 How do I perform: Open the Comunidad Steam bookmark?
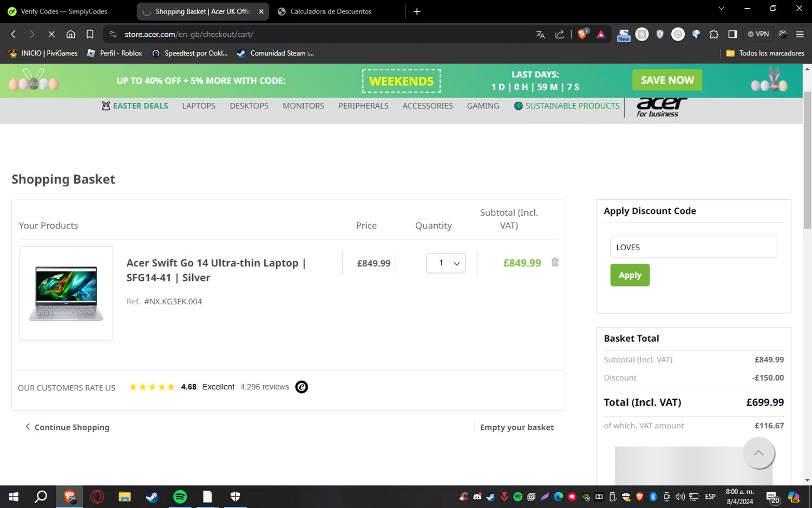276,53
